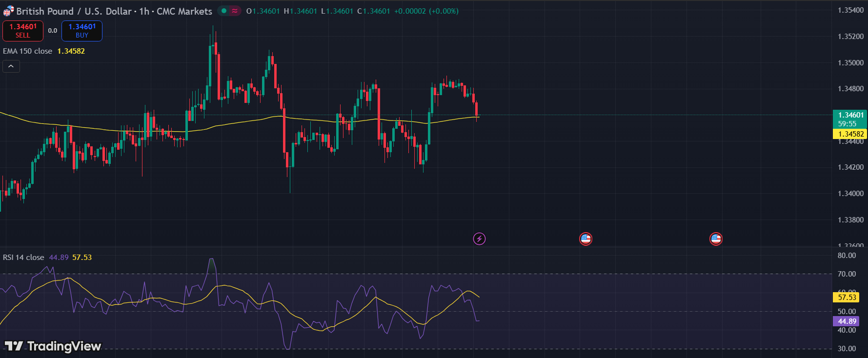Viewport: 868px width, 358px height.
Task: Click the purple 44.89 RSI axis label
Action: (847, 321)
